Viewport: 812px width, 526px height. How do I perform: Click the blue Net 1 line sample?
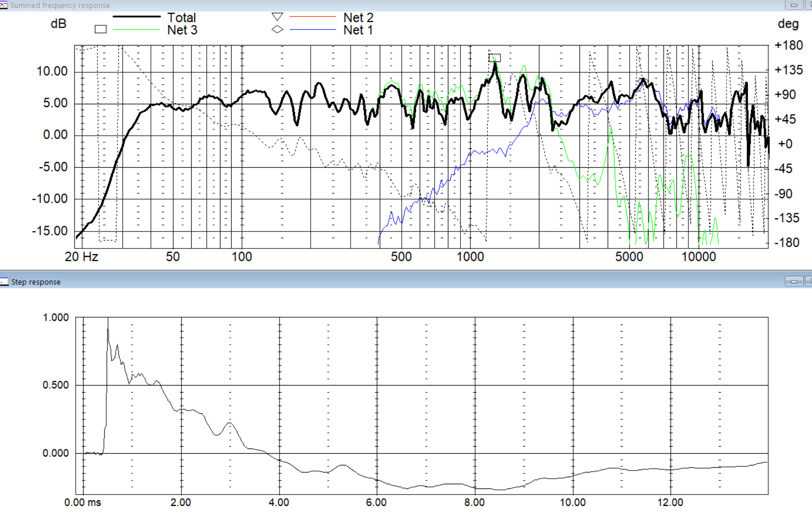point(313,30)
